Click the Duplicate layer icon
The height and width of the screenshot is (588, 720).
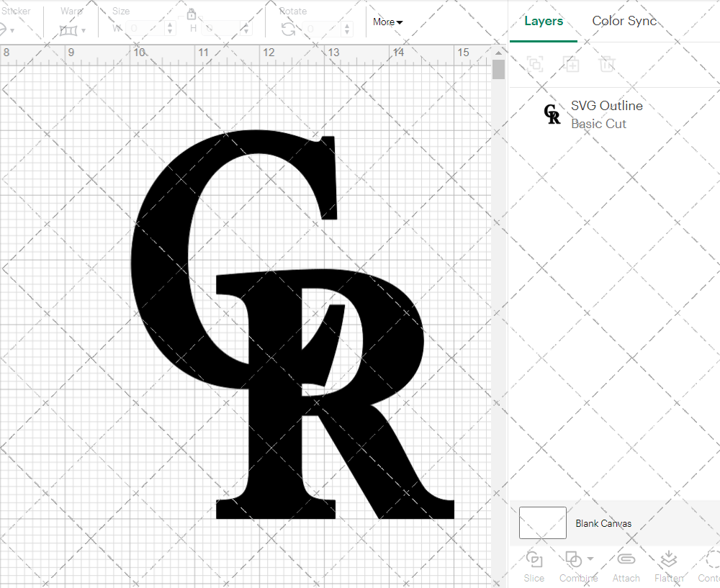point(572,64)
